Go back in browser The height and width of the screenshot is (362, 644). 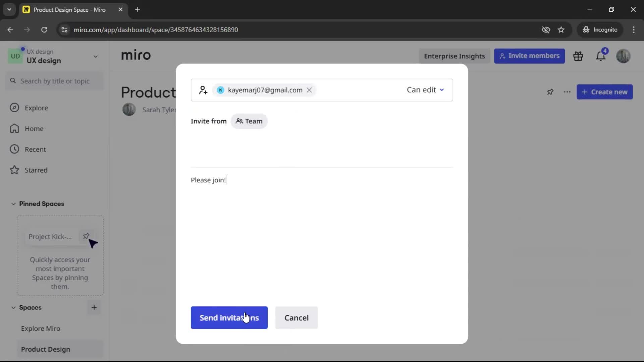click(10, 29)
